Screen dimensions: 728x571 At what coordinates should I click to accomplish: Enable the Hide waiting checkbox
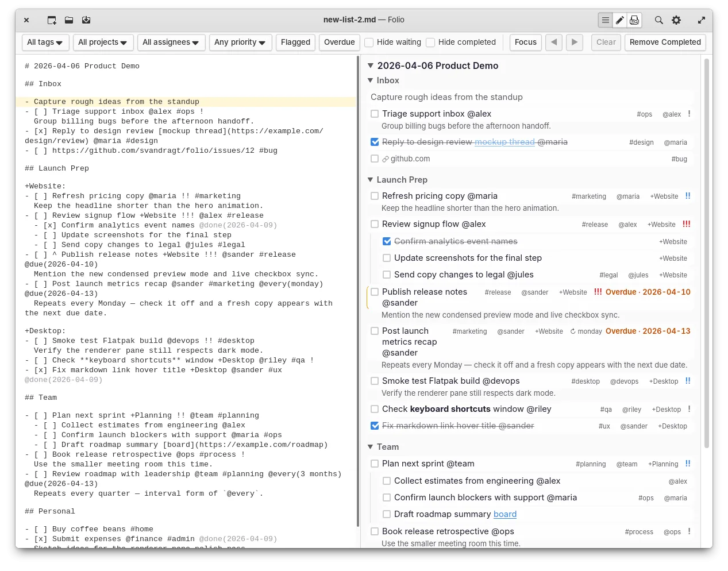369,43
